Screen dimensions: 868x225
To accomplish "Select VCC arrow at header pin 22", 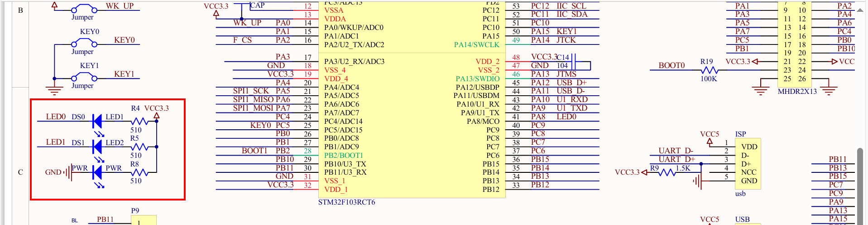I will pos(834,62).
